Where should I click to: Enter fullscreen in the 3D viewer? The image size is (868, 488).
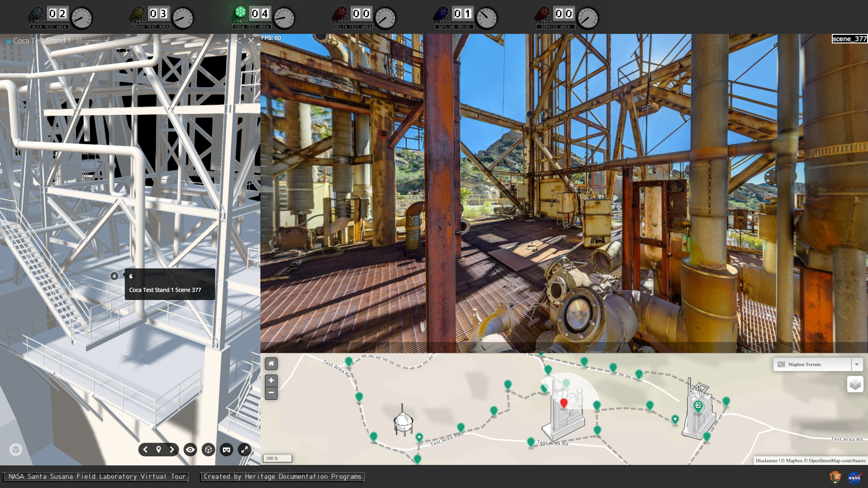(x=245, y=450)
